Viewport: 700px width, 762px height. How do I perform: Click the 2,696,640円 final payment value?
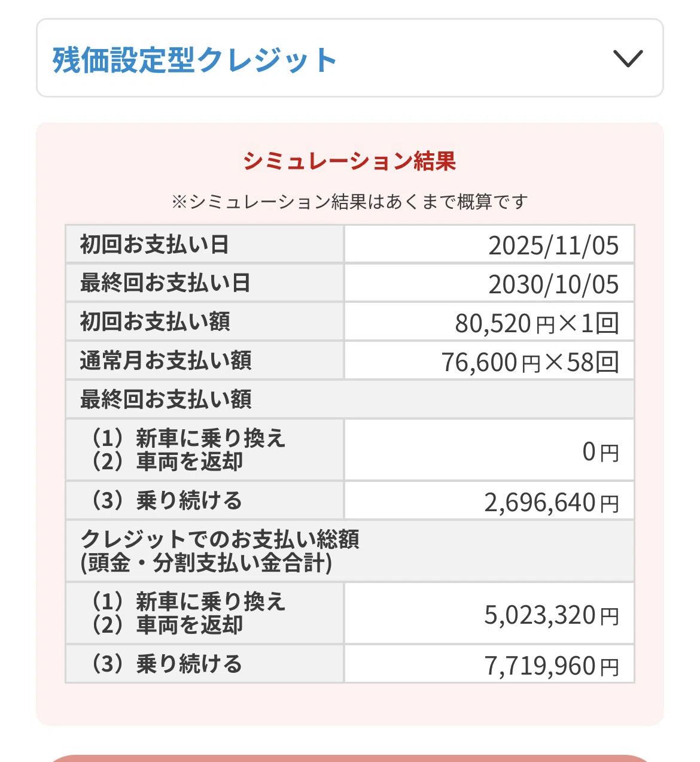[552, 503]
